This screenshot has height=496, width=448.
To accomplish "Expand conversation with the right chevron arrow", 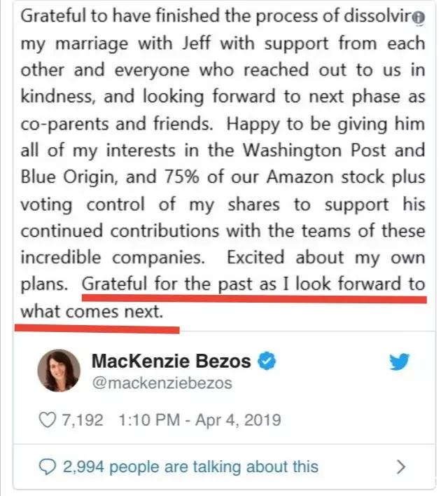I will coord(401,467).
